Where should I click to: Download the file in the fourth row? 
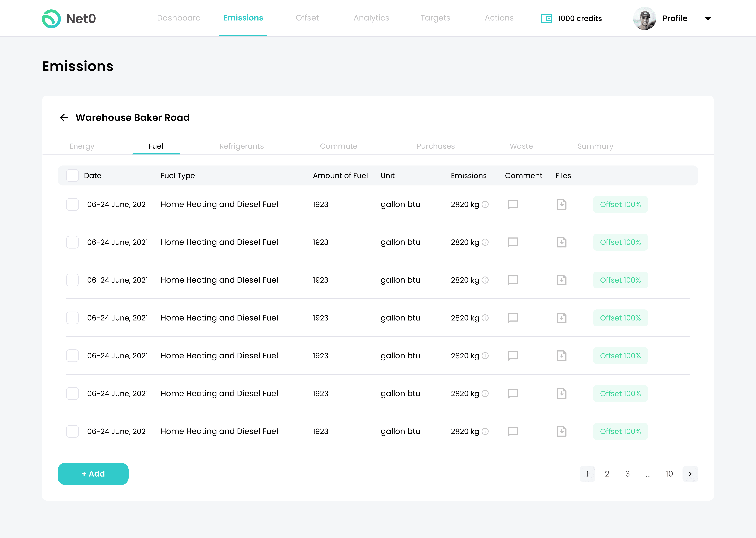562,318
